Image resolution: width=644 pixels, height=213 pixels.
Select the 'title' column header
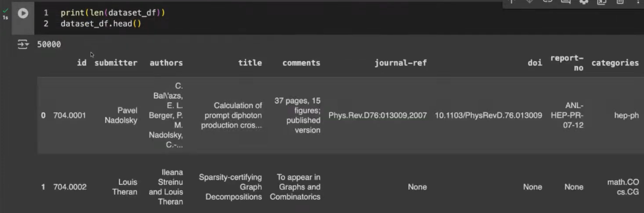[250, 63]
